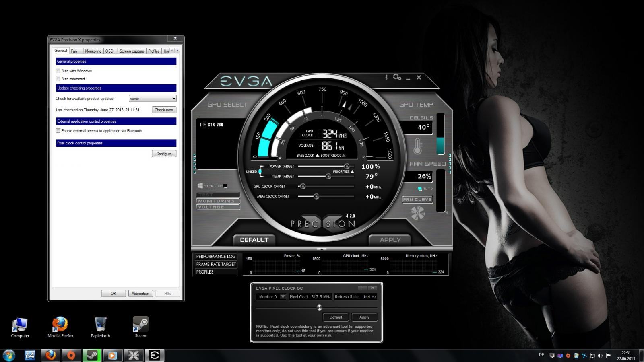
Task: Click Mem Clock Offset slider handle
Action: pos(316,197)
